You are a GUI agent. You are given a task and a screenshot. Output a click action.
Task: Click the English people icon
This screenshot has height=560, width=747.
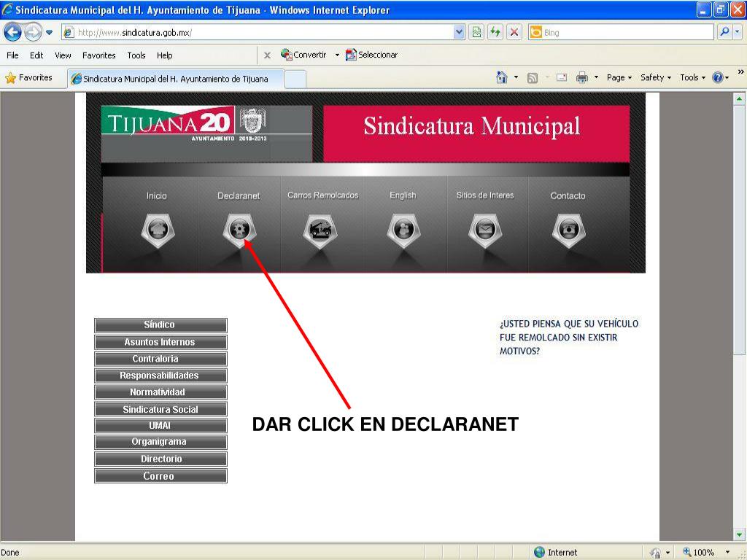pos(403,230)
